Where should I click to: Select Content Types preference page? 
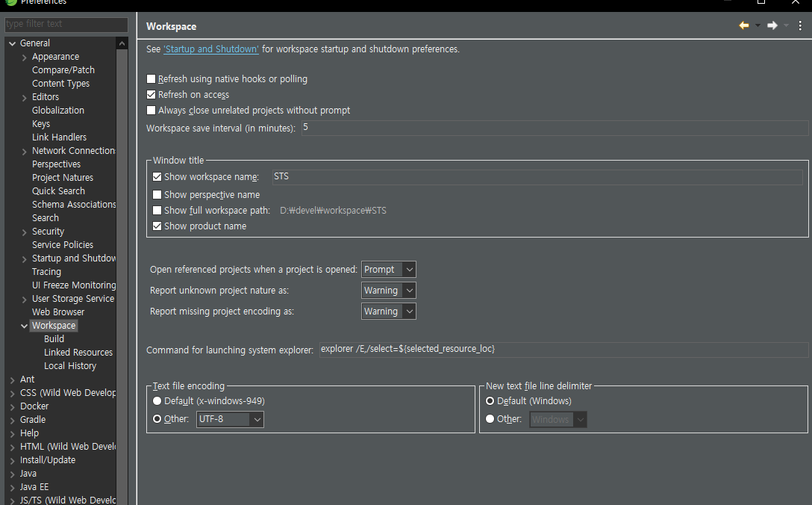tap(60, 84)
